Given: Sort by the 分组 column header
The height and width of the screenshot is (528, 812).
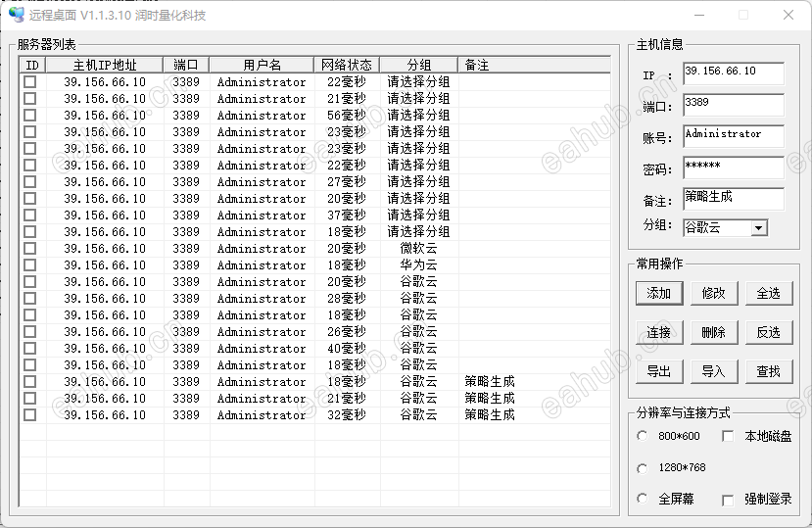Looking at the screenshot, I should [419, 65].
